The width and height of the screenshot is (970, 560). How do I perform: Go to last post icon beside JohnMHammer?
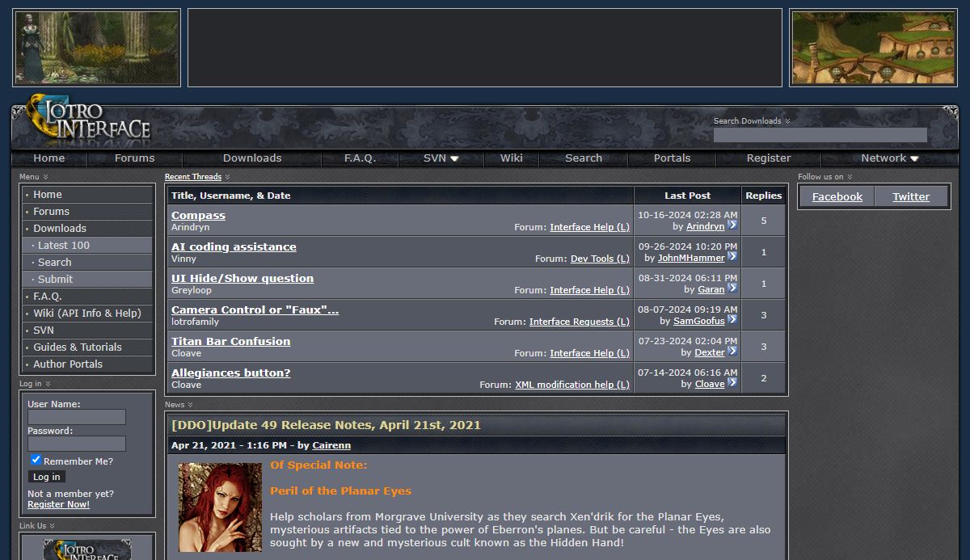coord(732,257)
